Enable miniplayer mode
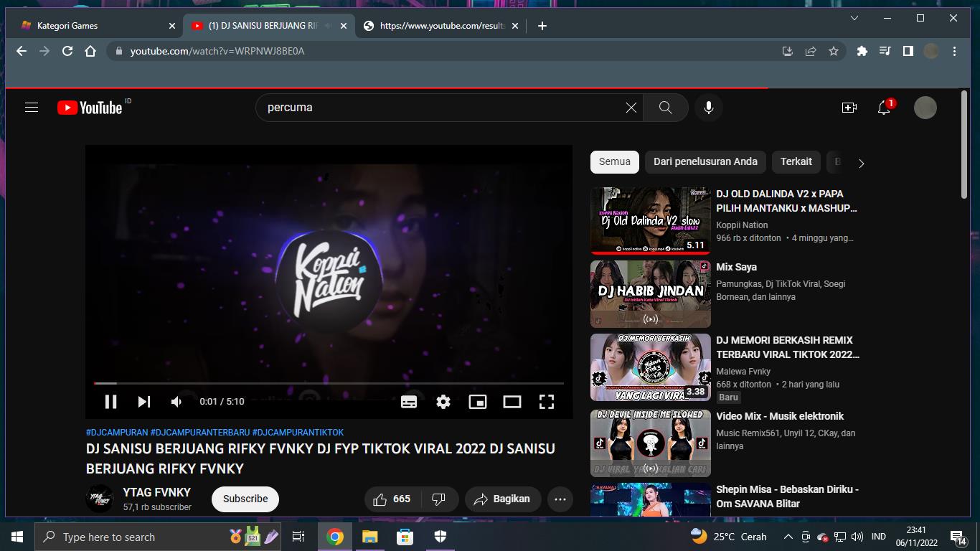The height and width of the screenshot is (551, 980). [x=478, y=402]
